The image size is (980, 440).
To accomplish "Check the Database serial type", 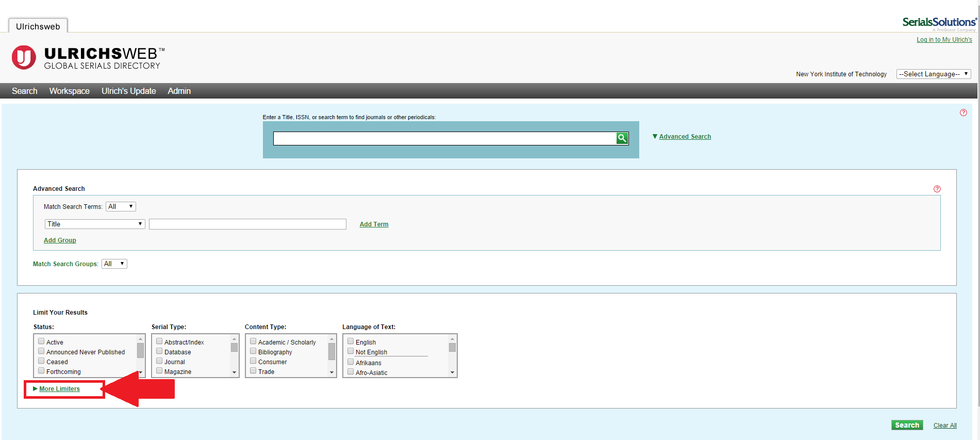I will [x=159, y=351].
